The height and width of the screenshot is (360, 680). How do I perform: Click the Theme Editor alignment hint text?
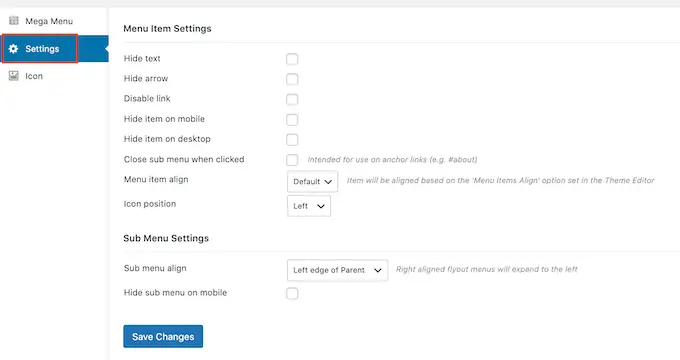click(500, 180)
